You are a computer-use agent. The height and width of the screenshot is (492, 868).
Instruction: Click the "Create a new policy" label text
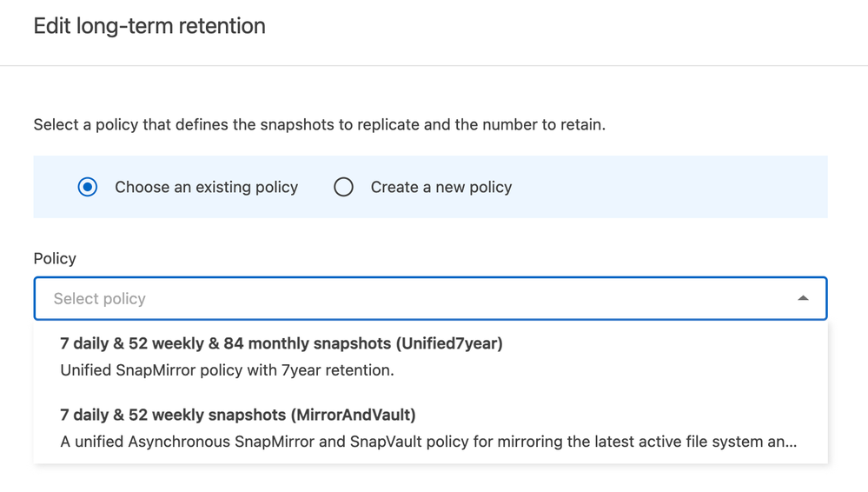[441, 187]
